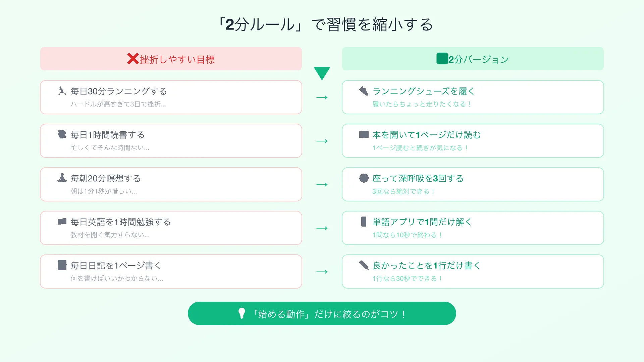
Task: Click the red X icon beside 挫折しやすい目標
Action: (133, 59)
